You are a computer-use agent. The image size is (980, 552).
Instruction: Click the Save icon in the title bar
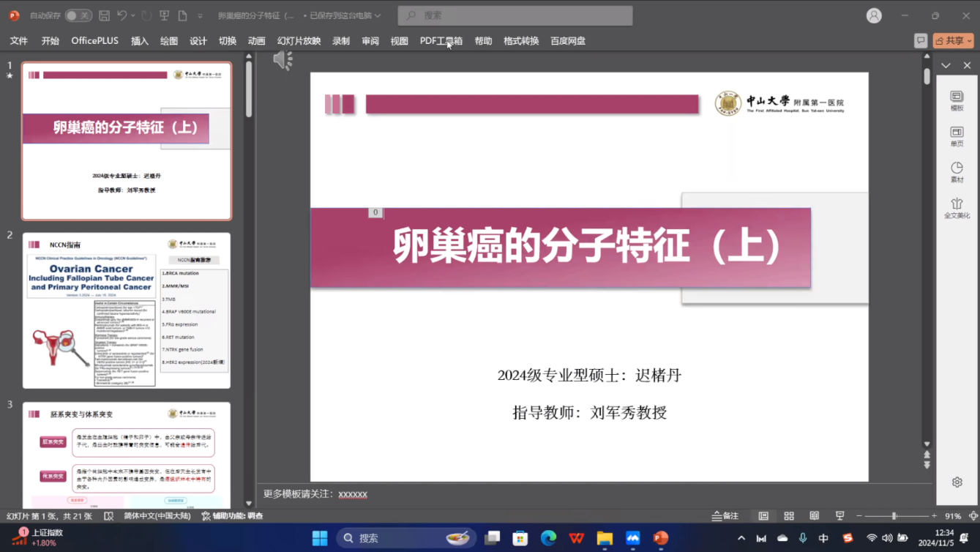click(104, 15)
